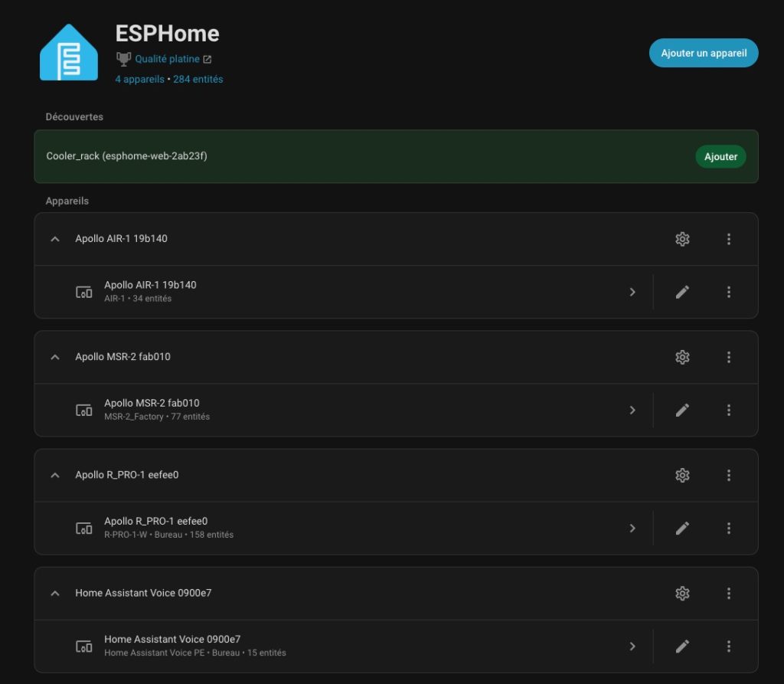This screenshot has height=684, width=784.
Task: Open settings gear for Home Assistant Voice 0900e7
Action: click(x=682, y=593)
